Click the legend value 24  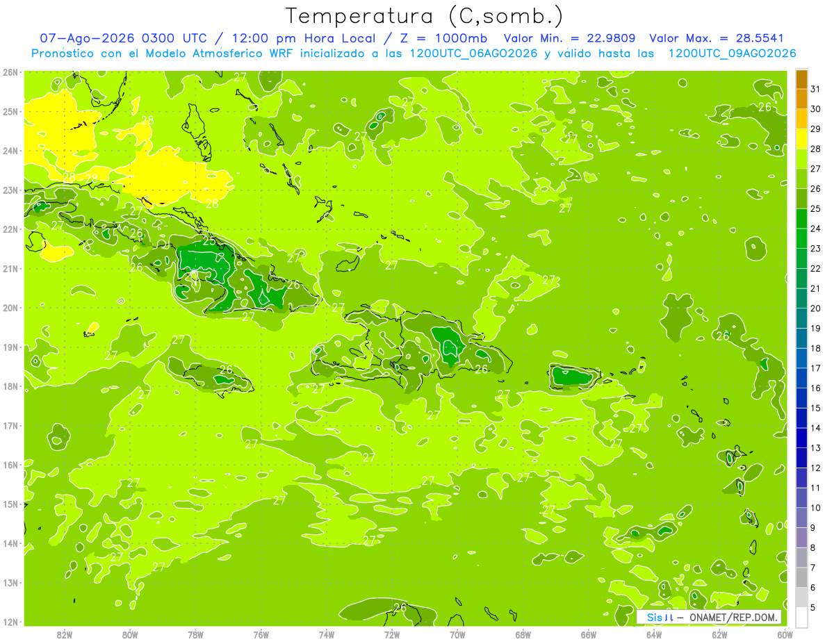tap(816, 229)
